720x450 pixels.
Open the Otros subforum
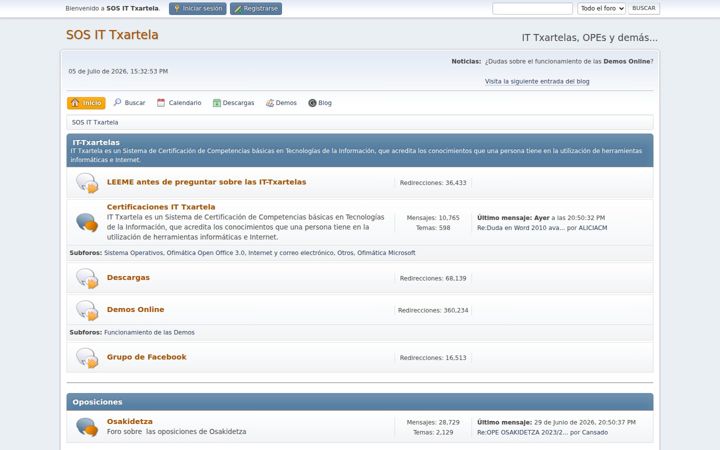(x=345, y=253)
